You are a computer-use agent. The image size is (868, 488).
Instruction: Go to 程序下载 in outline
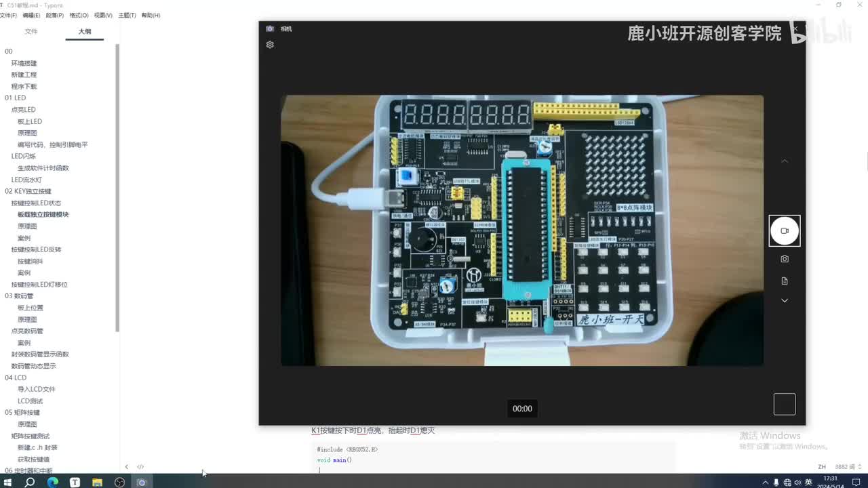tap(24, 86)
